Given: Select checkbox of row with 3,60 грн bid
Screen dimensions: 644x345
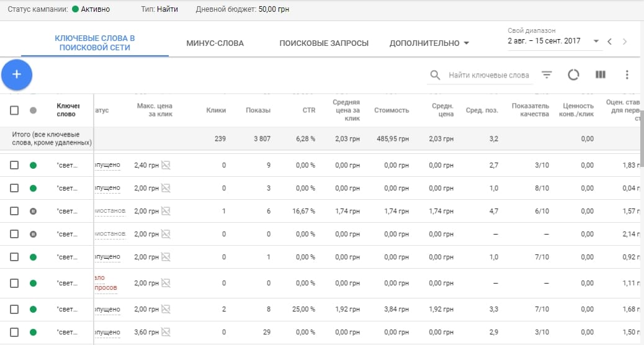Looking at the screenshot, I should click(14, 332).
